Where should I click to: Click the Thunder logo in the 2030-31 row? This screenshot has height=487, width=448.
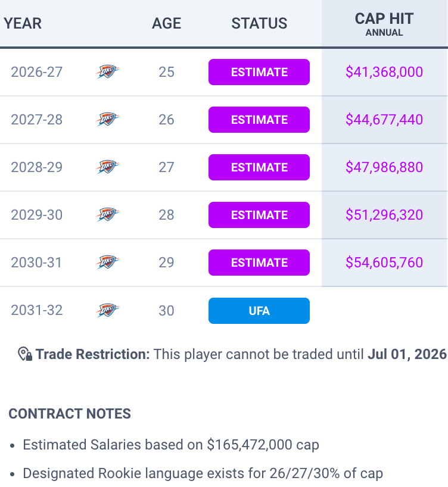coord(107,263)
